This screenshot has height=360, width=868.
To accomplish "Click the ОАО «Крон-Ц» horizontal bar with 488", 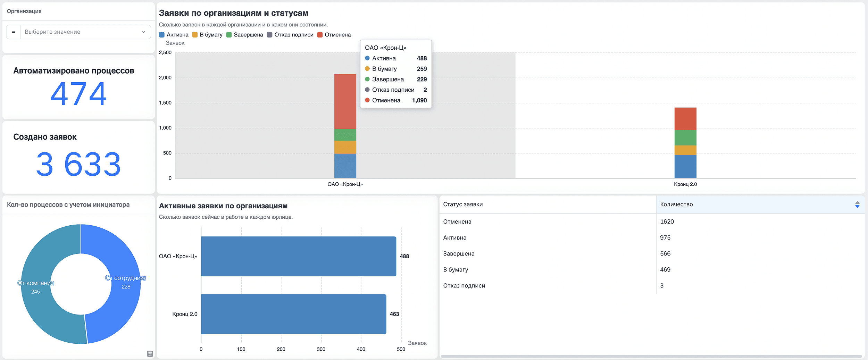I will pyautogui.click(x=299, y=256).
